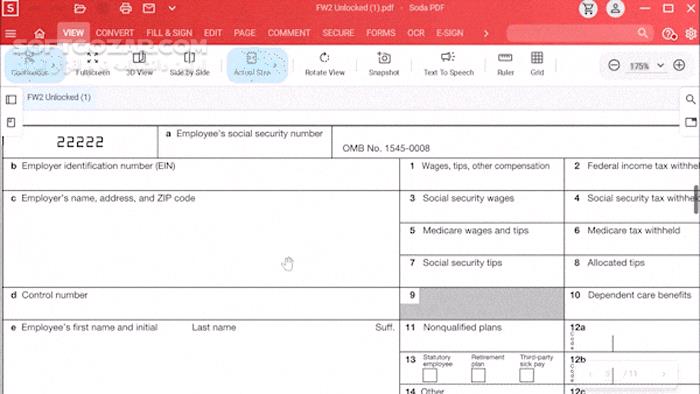Click the Social security tips box
This screenshot has height=394, width=700.
(482, 271)
